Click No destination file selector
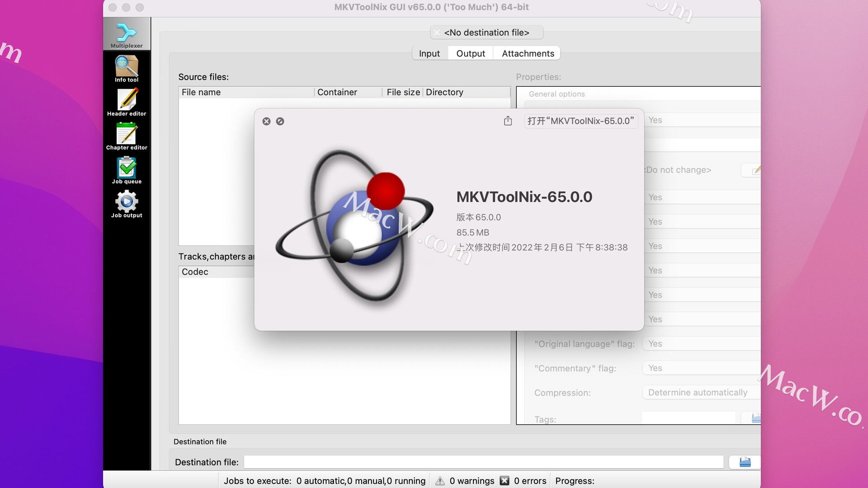 486,32
